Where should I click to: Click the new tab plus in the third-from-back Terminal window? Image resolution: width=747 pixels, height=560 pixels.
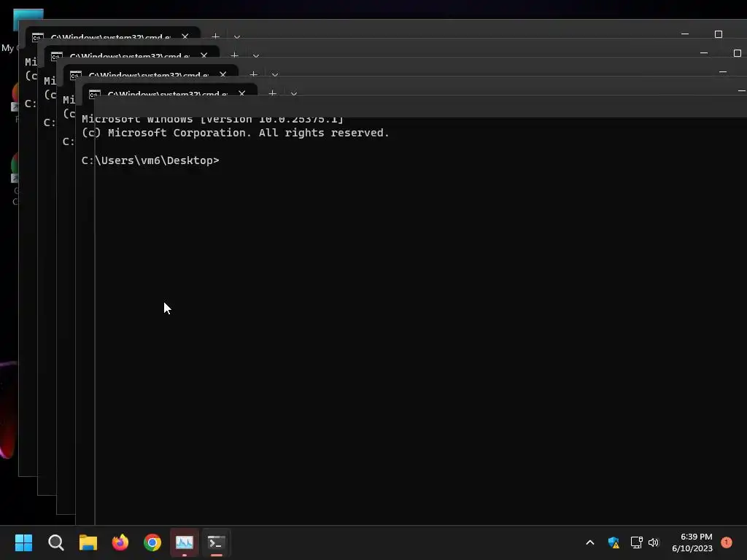tap(253, 74)
